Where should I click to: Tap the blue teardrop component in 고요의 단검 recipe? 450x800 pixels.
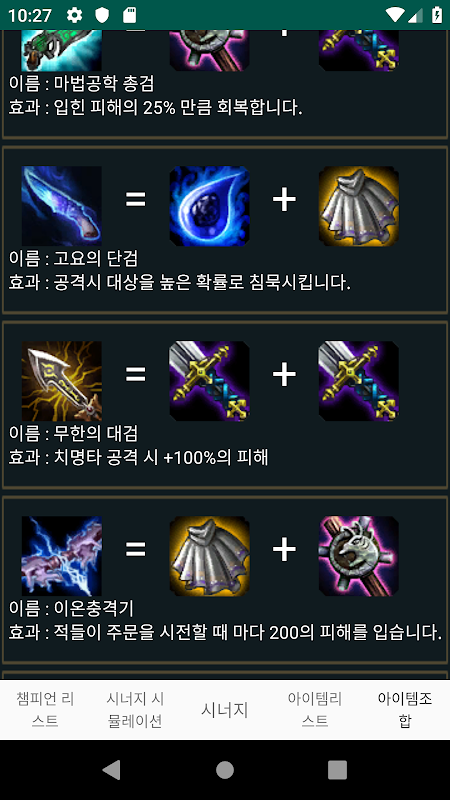coord(209,206)
